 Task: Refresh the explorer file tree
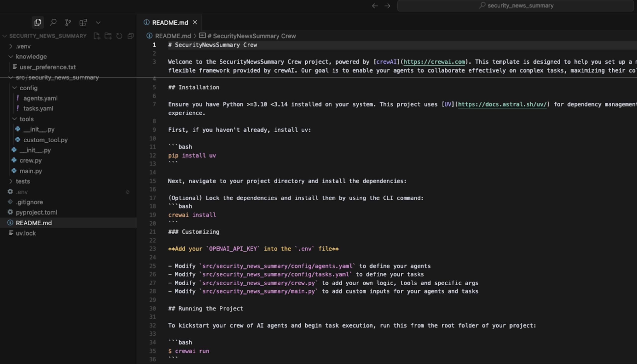[119, 36]
